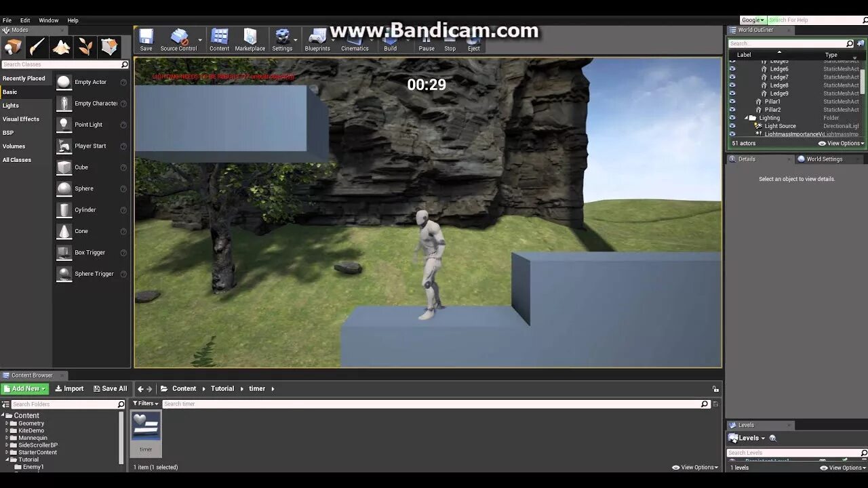868x488 pixels.
Task: Open the Marketplace from the toolbar
Action: click(250, 40)
